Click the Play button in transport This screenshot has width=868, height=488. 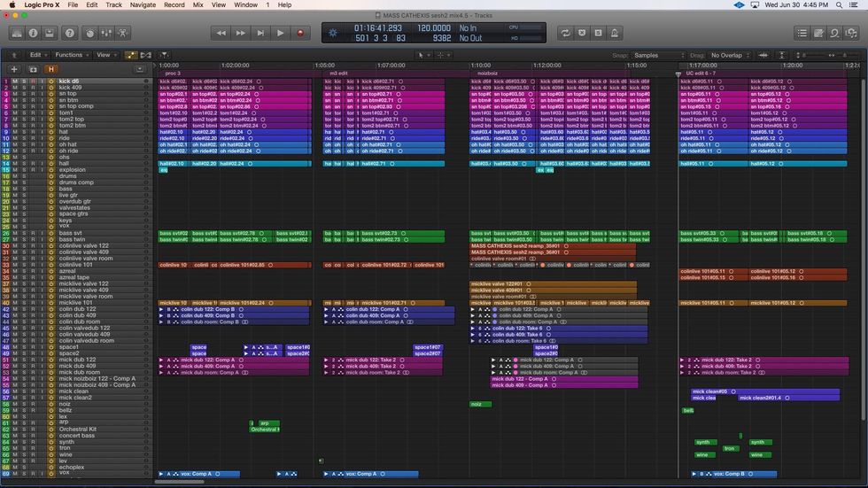(x=280, y=33)
